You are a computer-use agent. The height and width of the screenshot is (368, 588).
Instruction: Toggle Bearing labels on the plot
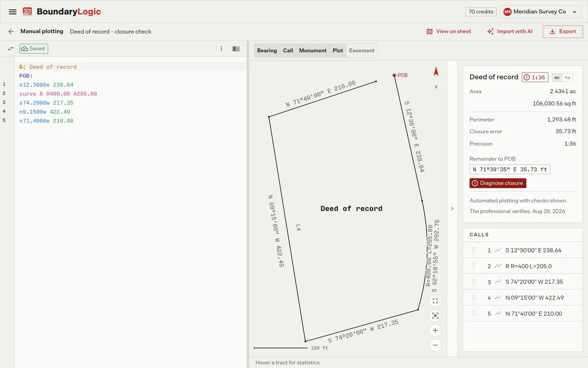(267, 50)
